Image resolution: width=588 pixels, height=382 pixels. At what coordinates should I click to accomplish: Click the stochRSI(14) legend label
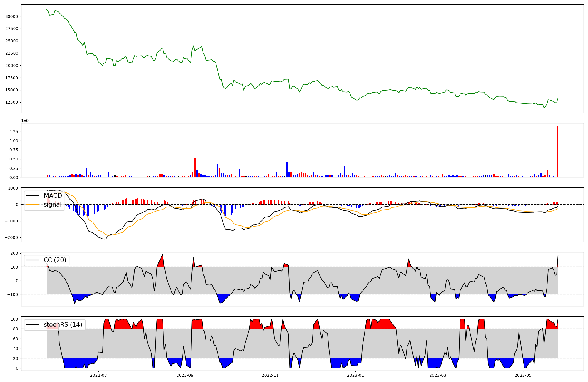(63, 325)
